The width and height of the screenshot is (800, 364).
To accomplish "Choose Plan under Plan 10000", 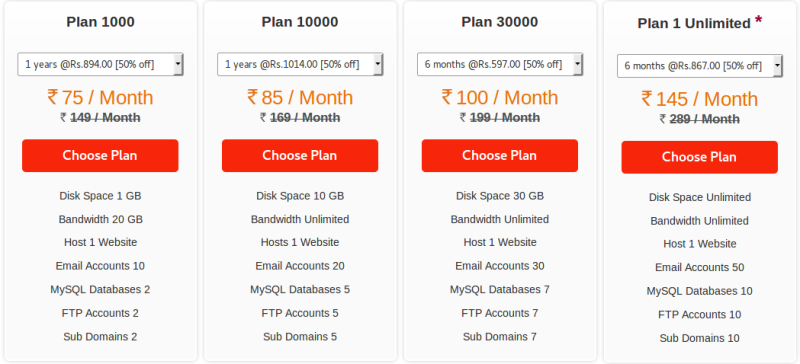I will (300, 155).
